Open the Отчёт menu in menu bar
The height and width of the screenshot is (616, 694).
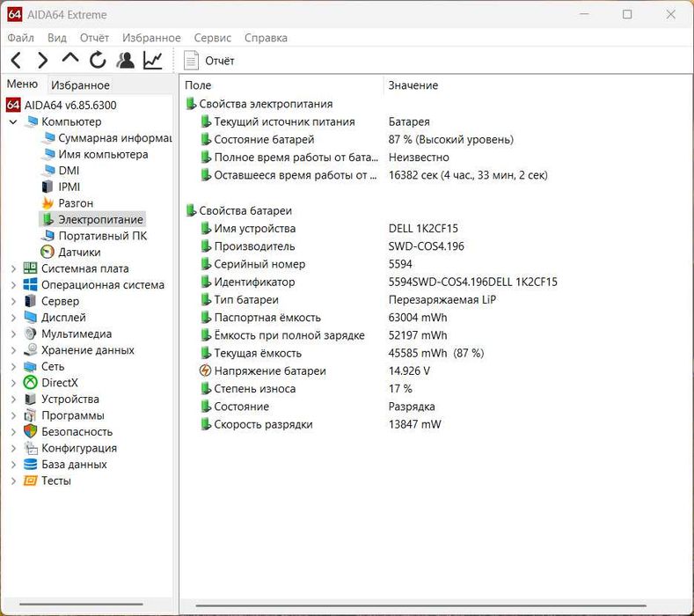click(x=94, y=38)
